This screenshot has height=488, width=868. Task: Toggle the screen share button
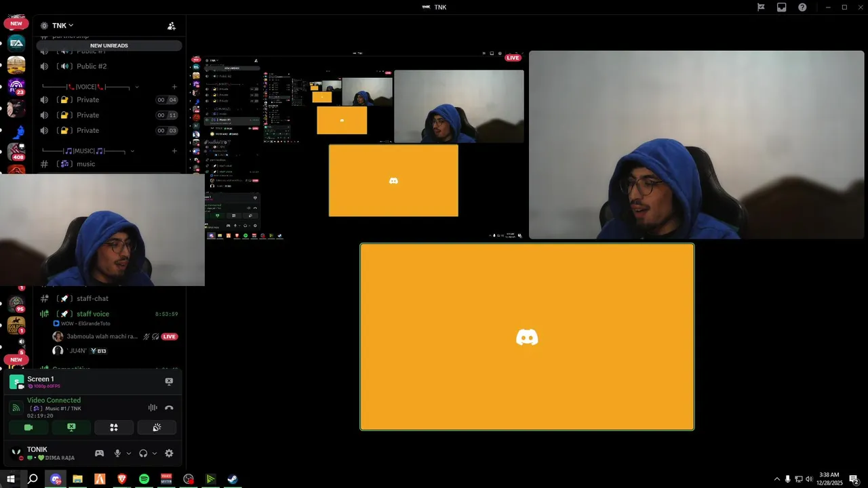(x=71, y=428)
